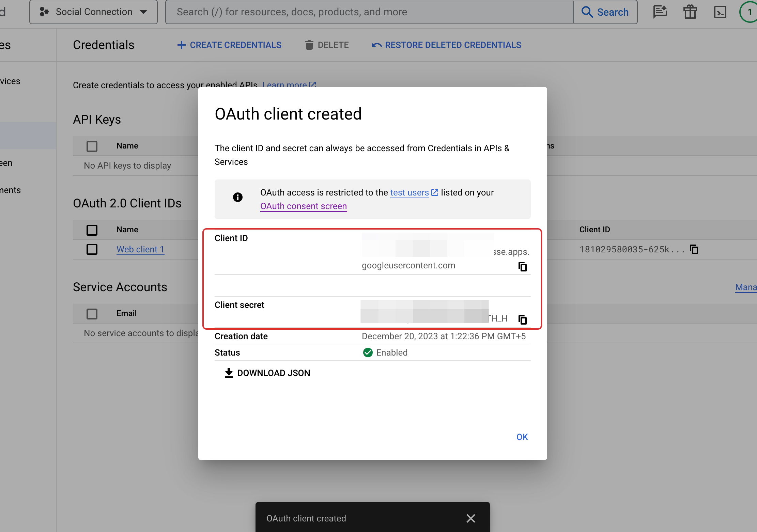Click the DELETE credentials button
This screenshot has height=532, width=757.
[x=327, y=45]
